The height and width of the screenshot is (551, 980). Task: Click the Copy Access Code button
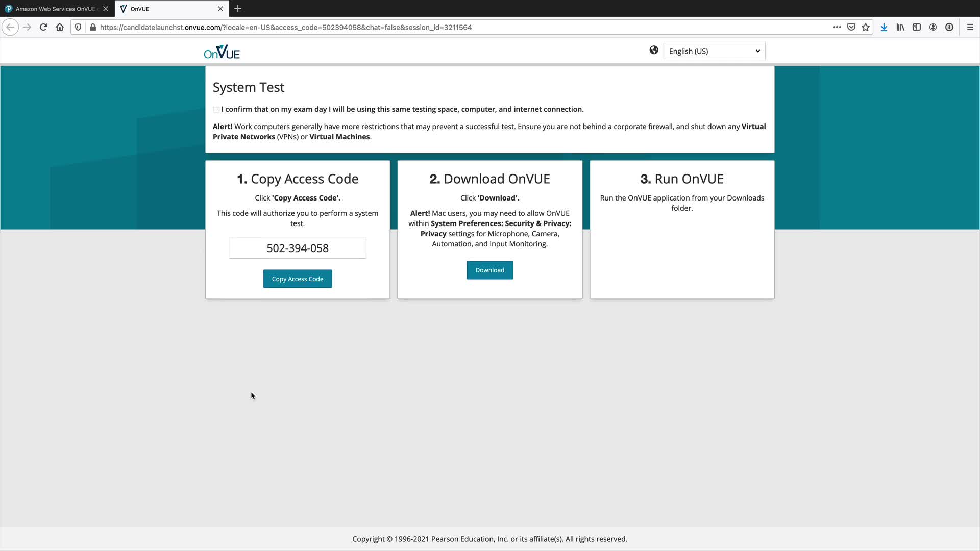tap(298, 279)
